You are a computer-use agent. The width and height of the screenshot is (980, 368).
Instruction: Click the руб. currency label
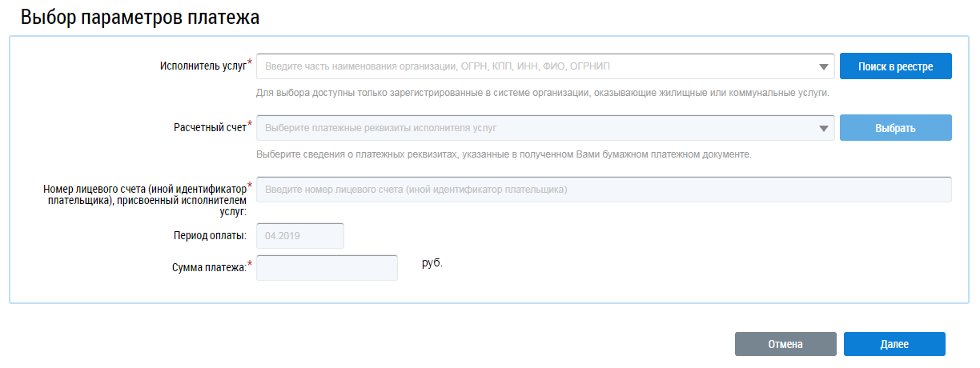point(432,262)
